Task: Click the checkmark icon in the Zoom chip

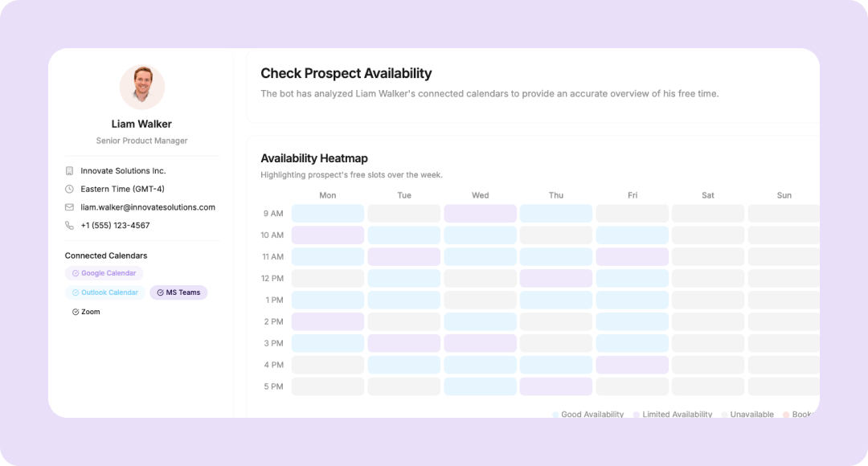Action: [x=76, y=312]
